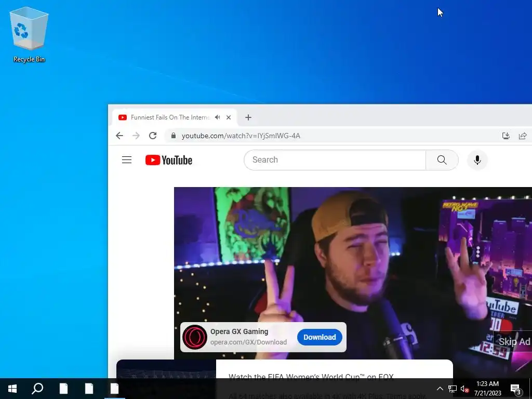Viewport: 532px width, 399px height.
Task: Go forward in the browser
Action: coord(136,136)
